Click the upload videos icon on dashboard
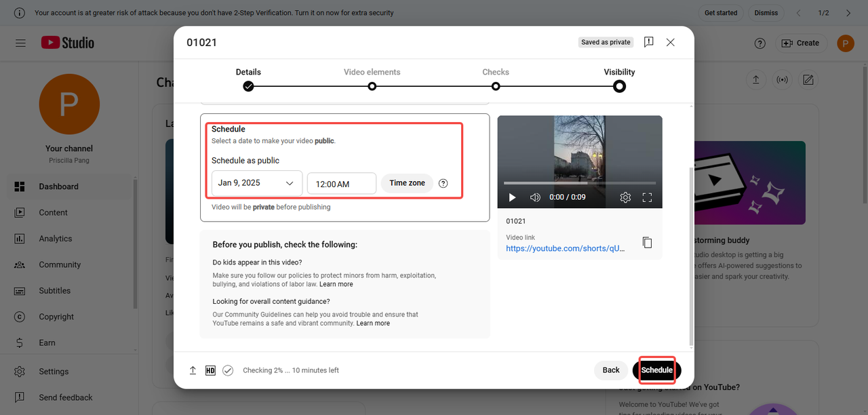The image size is (868, 415). (x=756, y=80)
